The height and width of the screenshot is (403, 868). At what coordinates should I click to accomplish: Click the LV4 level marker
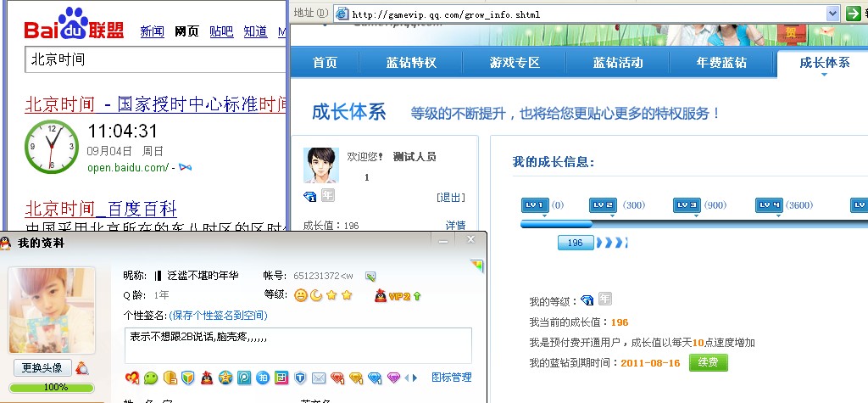point(769,205)
